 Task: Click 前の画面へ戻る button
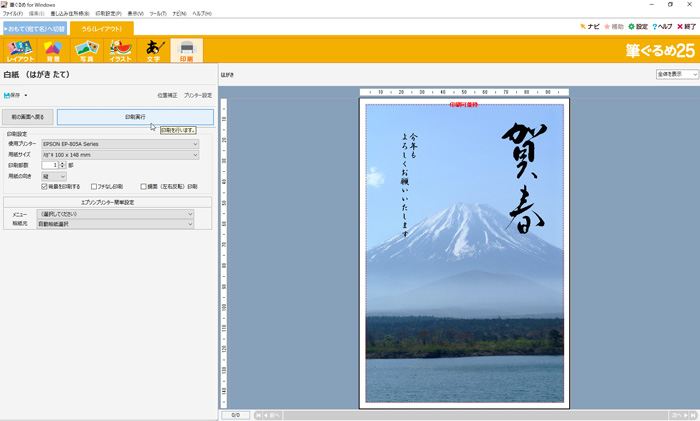pyautogui.click(x=26, y=117)
